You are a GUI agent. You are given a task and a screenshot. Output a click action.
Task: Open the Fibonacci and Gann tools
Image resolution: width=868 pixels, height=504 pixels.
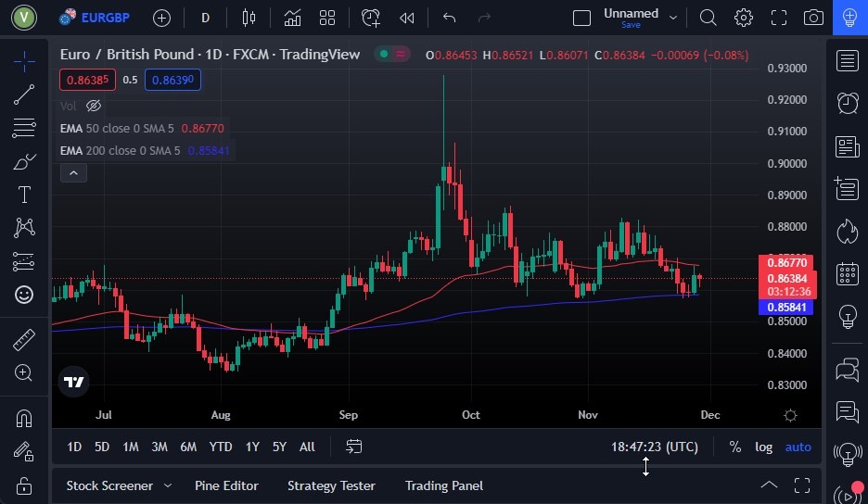[24, 128]
